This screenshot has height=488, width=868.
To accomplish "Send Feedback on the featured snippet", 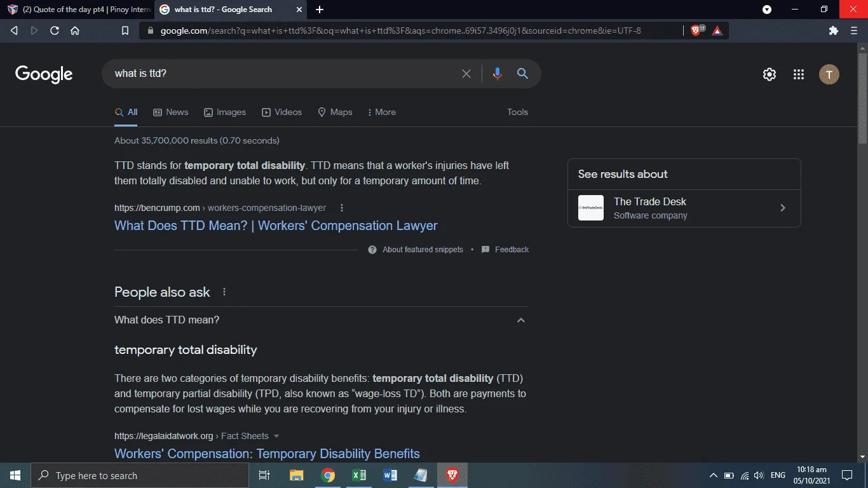I will click(x=512, y=250).
